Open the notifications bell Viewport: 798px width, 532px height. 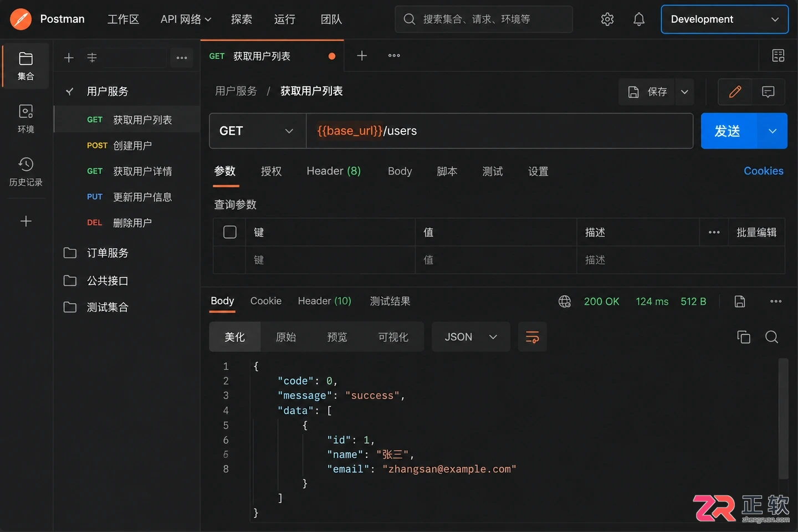click(x=639, y=19)
